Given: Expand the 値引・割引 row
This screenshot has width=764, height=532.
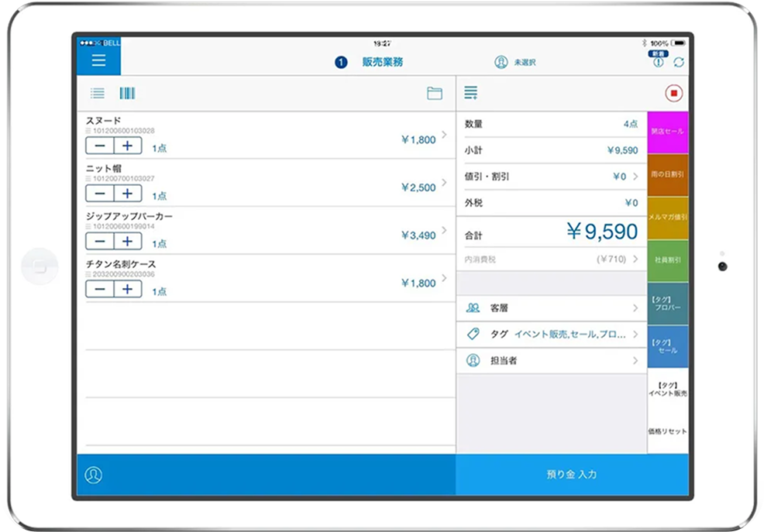Looking at the screenshot, I should 551,177.
